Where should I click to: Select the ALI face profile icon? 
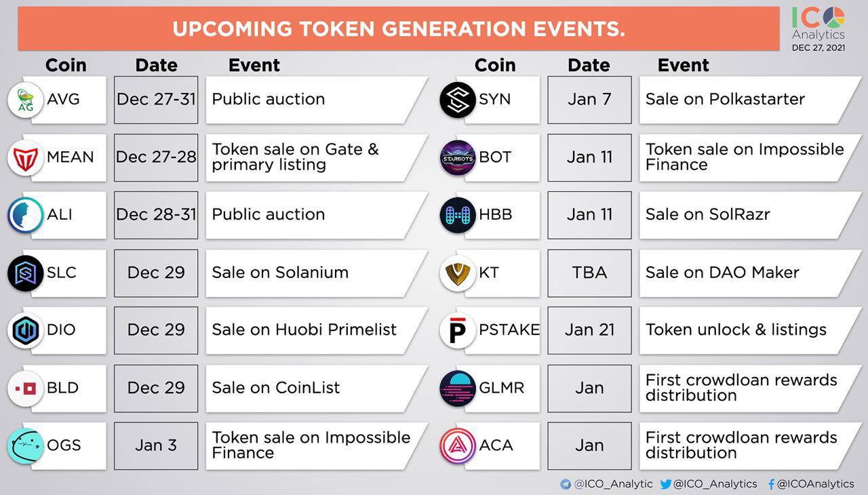(x=26, y=215)
